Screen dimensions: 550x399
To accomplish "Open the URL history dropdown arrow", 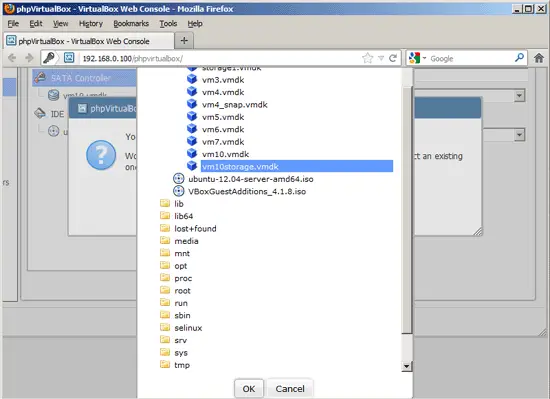I will (x=381, y=58).
